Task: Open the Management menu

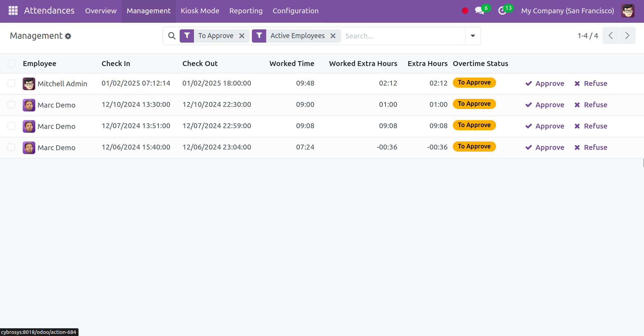Action: pos(149,11)
